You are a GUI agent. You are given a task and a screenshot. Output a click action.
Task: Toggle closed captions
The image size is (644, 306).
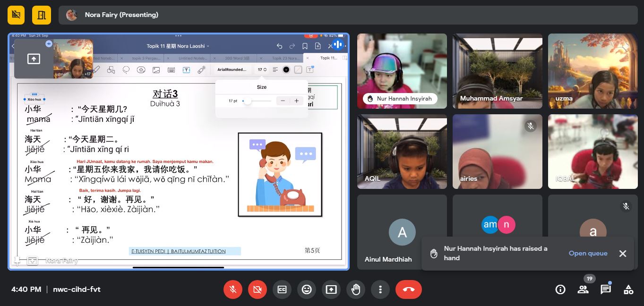[x=282, y=289]
